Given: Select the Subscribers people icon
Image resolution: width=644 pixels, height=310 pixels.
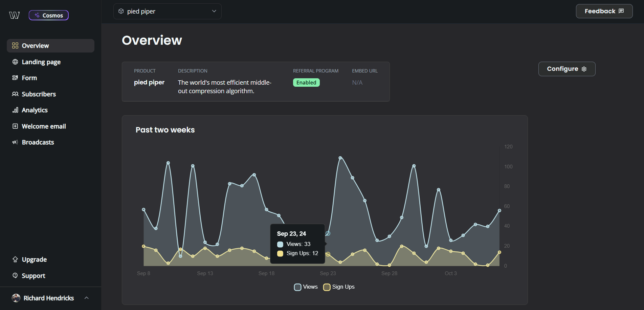Looking at the screenshot, I should point(15,94).
